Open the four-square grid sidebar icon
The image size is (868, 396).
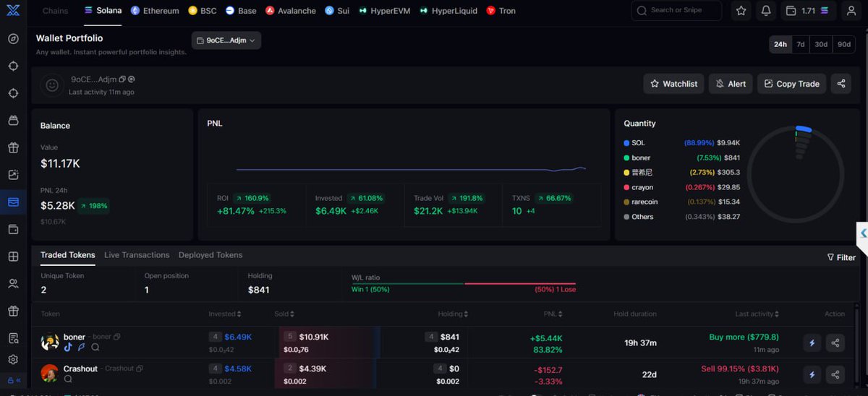point(13,257)
